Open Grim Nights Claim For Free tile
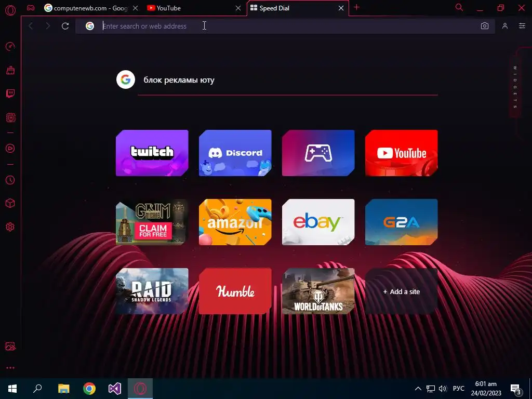 (152, 222)
